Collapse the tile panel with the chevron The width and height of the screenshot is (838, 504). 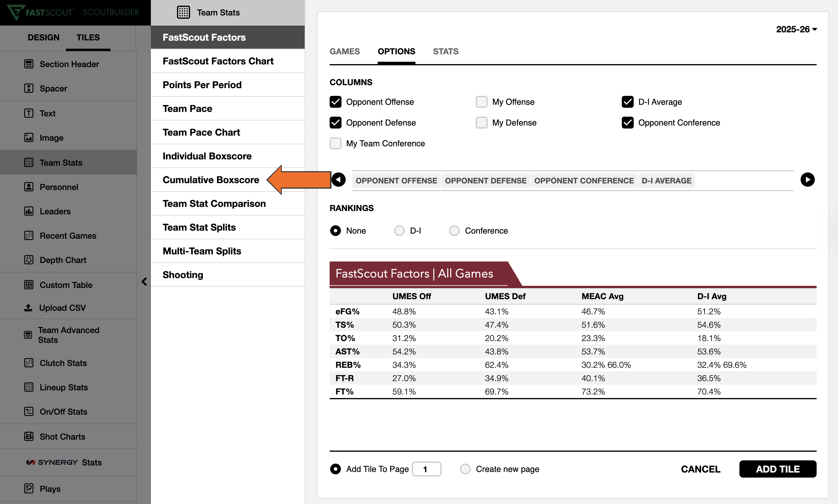144,282
